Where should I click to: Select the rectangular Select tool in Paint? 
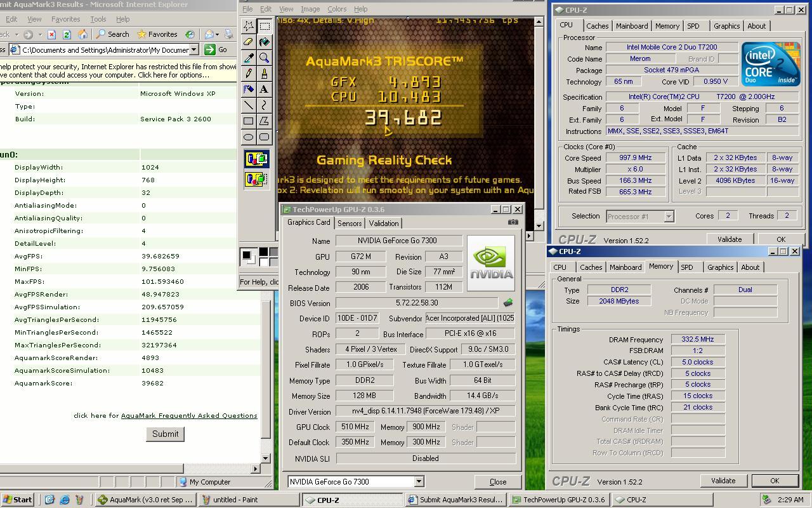[265, 25]
